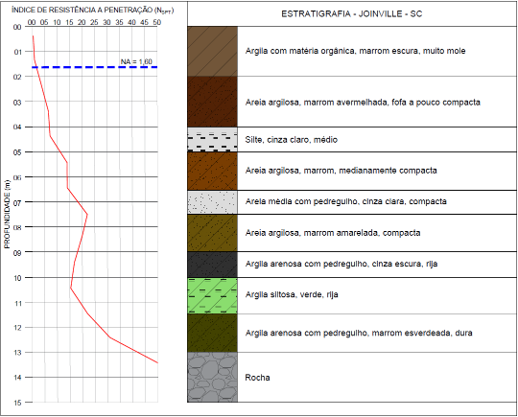The image size is (518, 417).
Task: Click the gray rock-pattern swatch for Rocha
Action: 212,377
